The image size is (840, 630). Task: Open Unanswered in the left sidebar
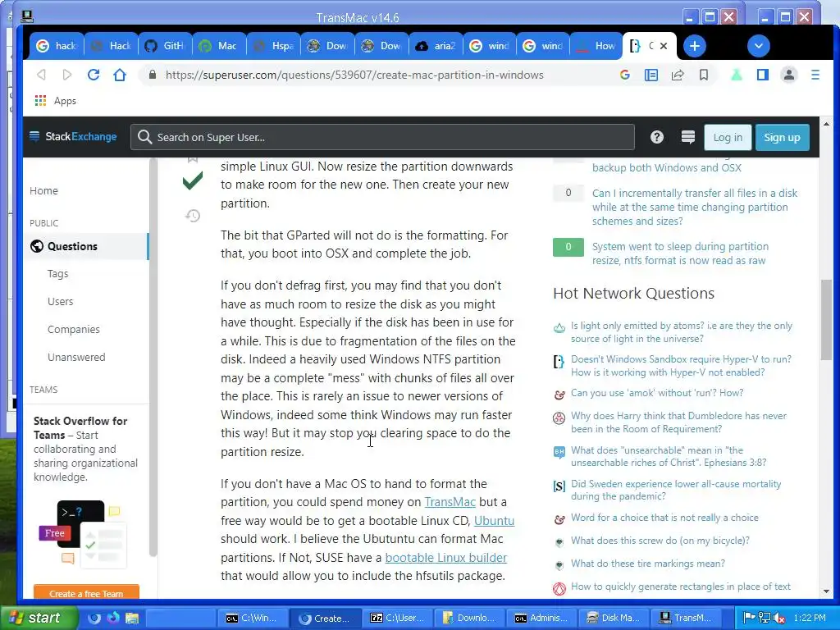coord(76,358)
